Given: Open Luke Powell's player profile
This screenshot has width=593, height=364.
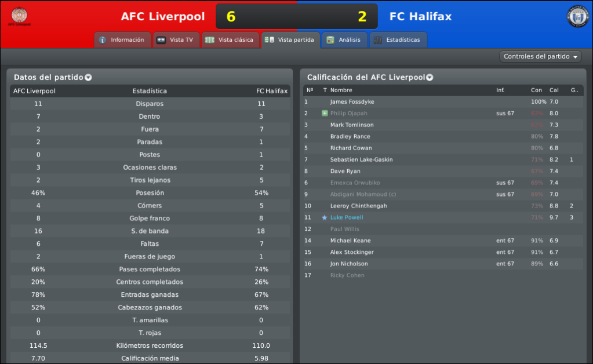Looking at the screenshot, I should (x=347, y=218).
